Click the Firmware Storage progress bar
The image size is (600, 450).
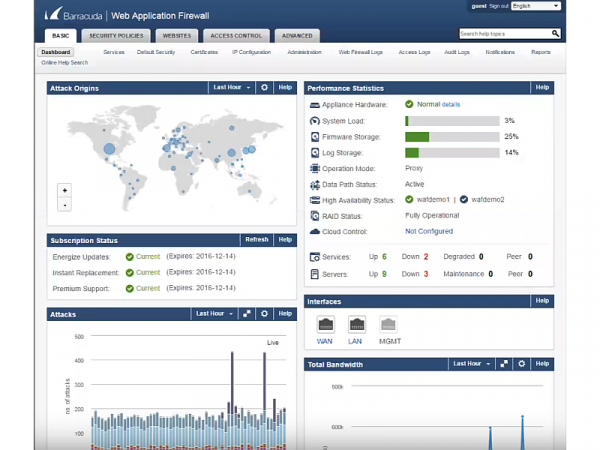[452, 137]
